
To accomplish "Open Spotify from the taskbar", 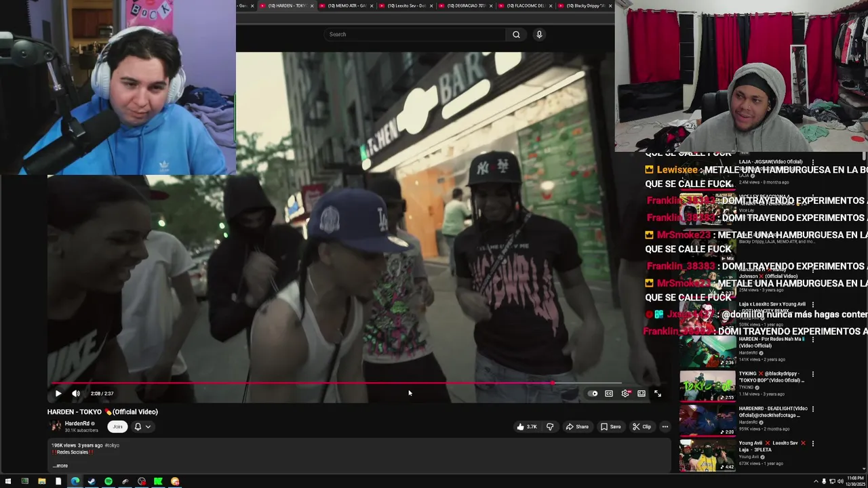I will point(108,481).
